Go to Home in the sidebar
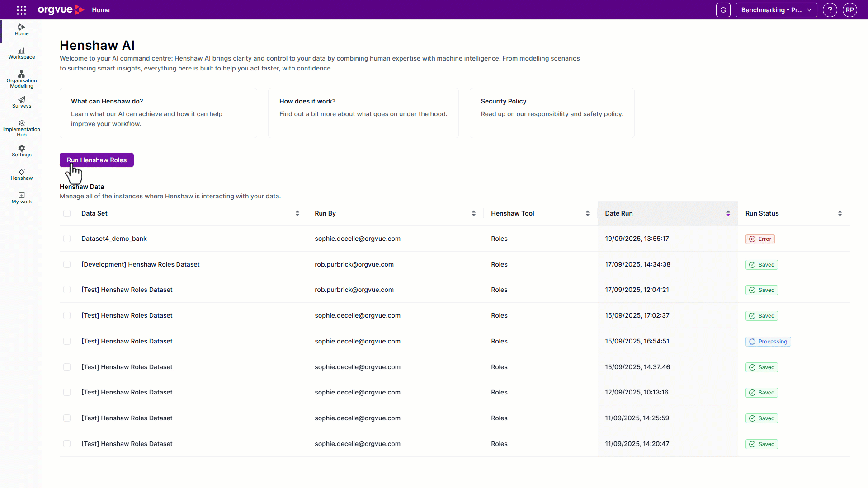The image size is (868, 488). click(22, 30)
